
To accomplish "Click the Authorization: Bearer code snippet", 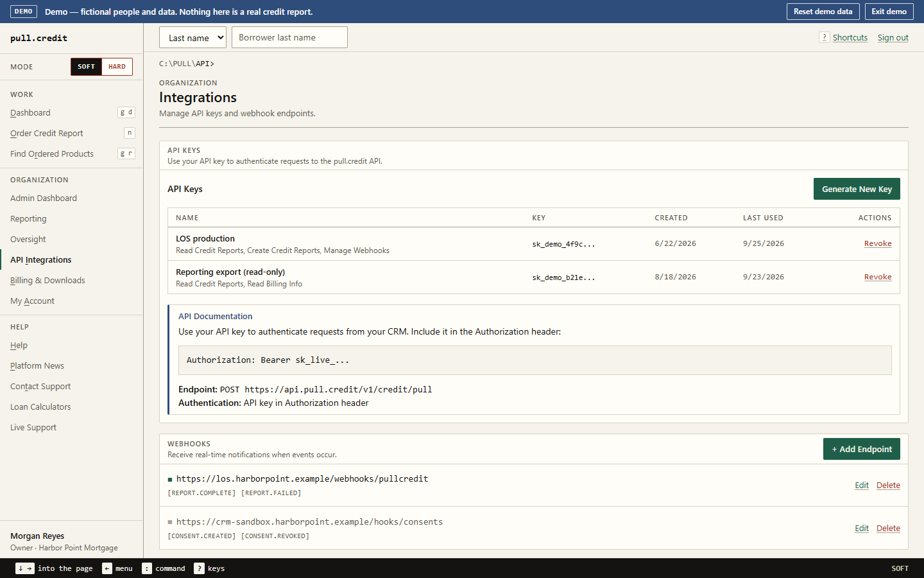I will tap(535, 360).
